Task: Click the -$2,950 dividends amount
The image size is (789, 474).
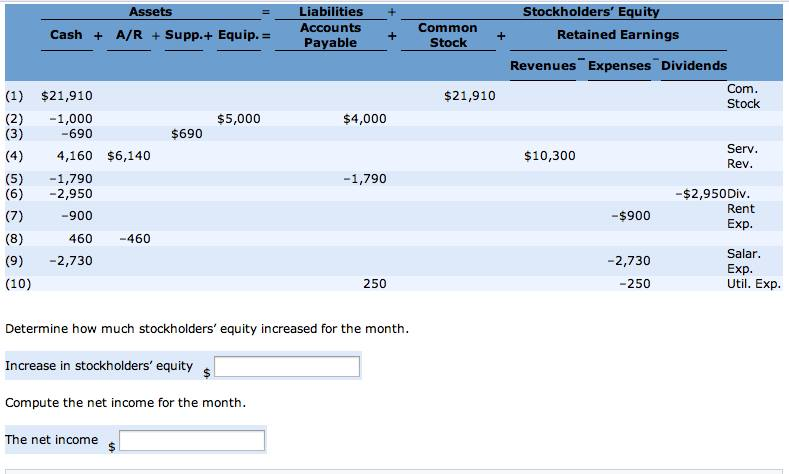Action: coord(701,194)
